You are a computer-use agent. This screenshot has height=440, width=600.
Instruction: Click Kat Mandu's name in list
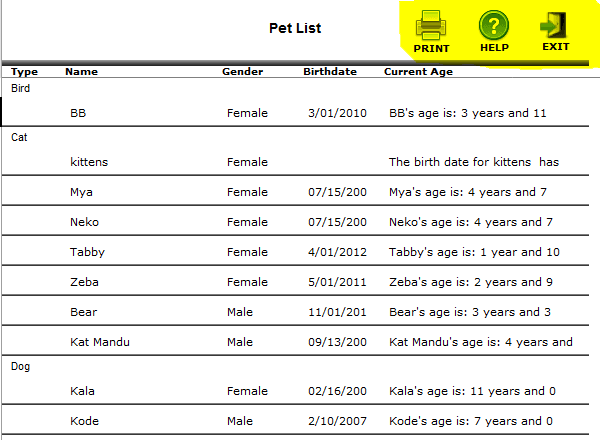100,342
